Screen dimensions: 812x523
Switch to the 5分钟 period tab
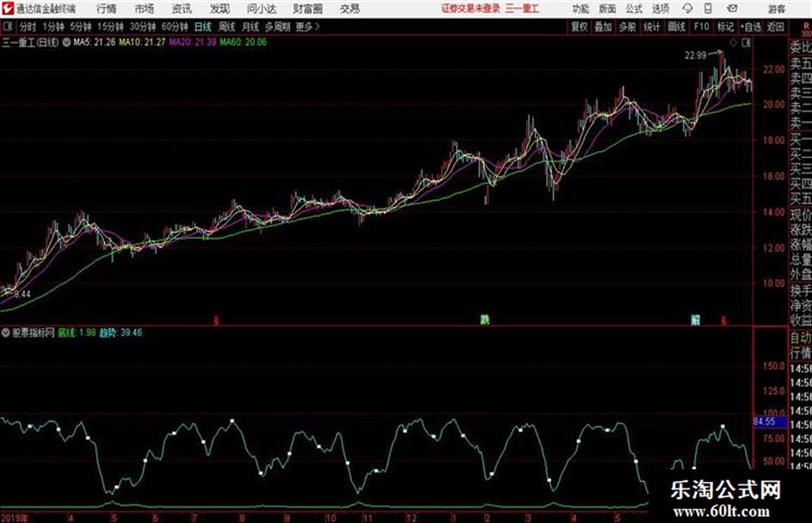[80, 27]
